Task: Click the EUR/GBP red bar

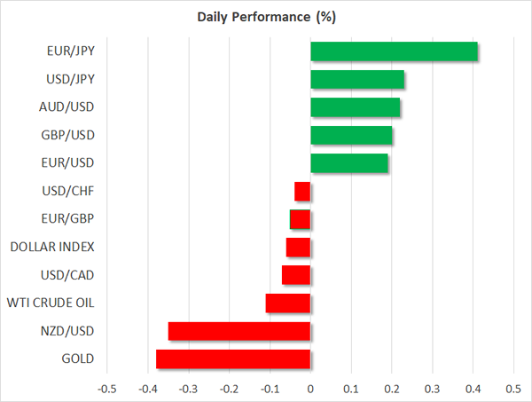Action: click(301, 219)
